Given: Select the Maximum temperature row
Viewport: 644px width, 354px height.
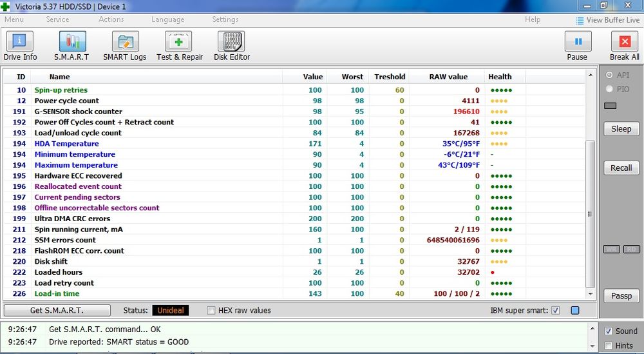Looking at the screenshot, I should pos(294,165).
